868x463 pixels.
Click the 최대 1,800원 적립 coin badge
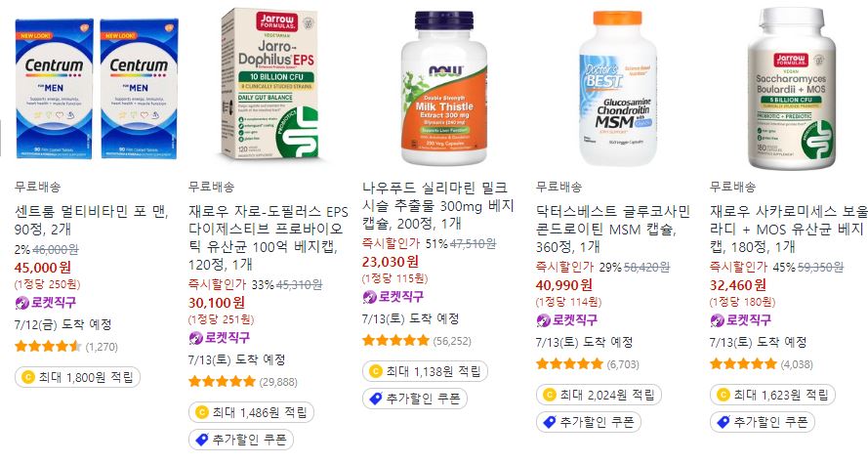(x=77, y=377)
